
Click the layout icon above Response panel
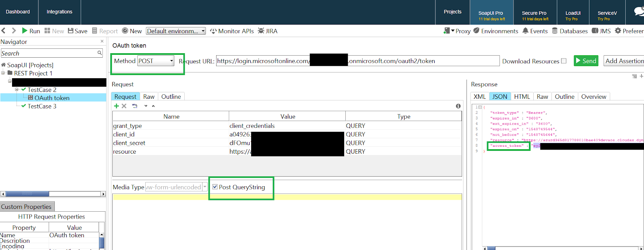click(x=635, y=76)
